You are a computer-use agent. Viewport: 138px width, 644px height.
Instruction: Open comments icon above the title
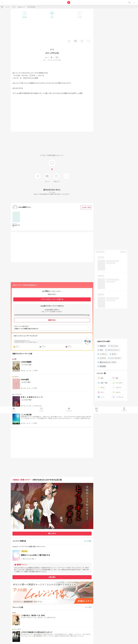(75, 41)
